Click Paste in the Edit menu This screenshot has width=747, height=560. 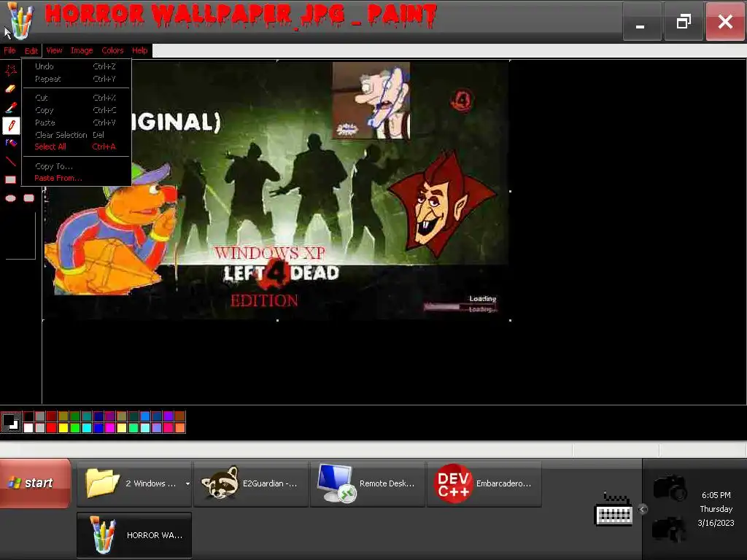pyautogui.click(x=76, y=122)
